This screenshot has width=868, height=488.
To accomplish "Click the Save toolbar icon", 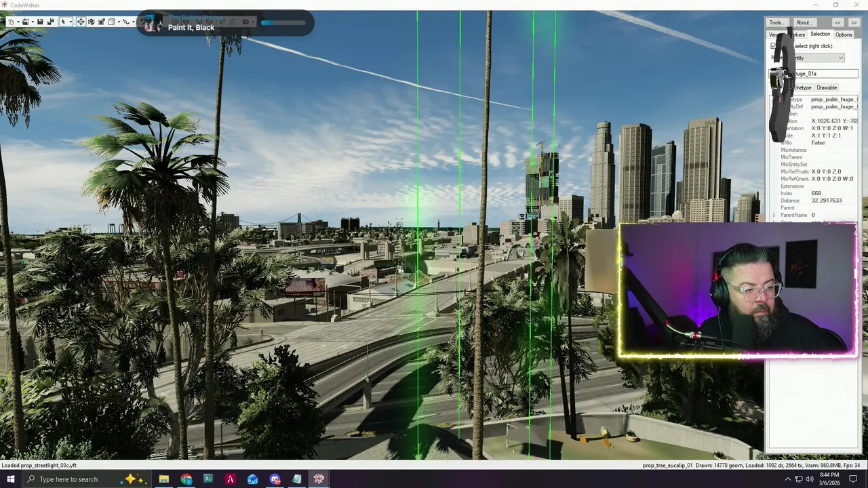I will coord(40,22).
